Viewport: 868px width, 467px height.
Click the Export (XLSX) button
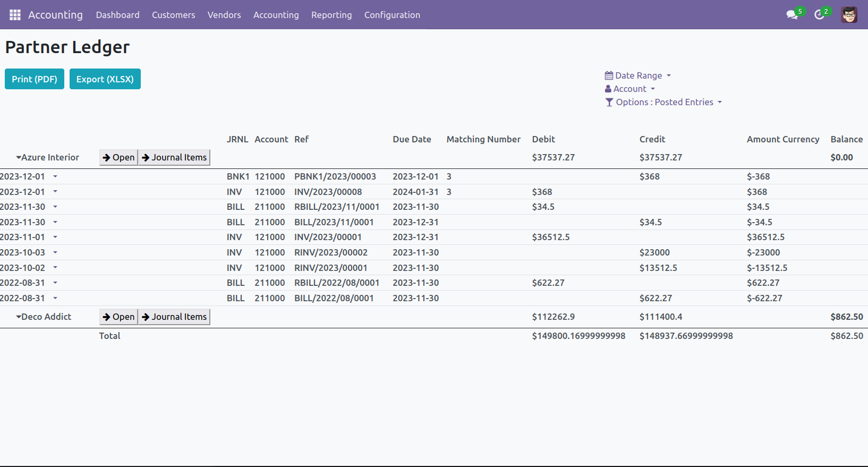click(105, 79)
